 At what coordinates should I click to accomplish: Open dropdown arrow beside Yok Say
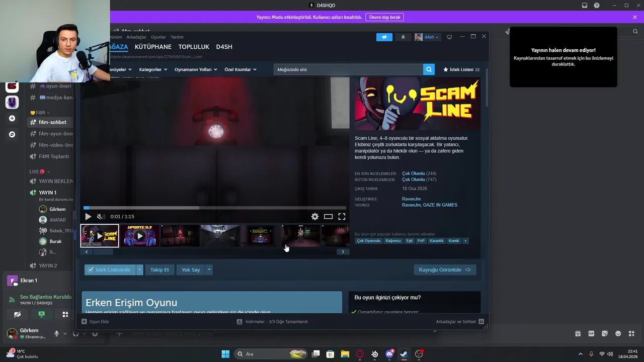pos(209,270)
